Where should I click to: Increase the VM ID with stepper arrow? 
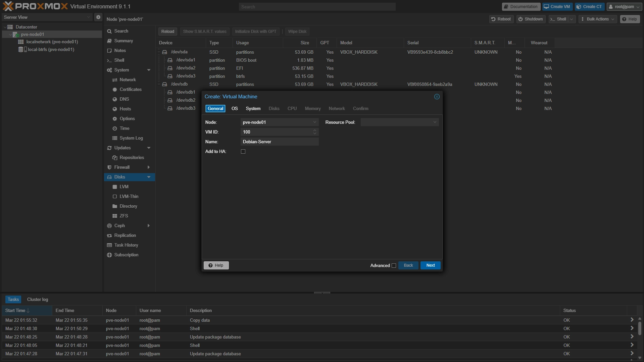[x=314, y=130]
